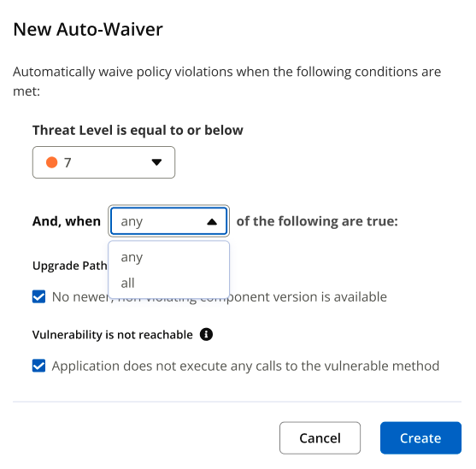
Task: Click the Create button
Action: click(x=420, y=437)
